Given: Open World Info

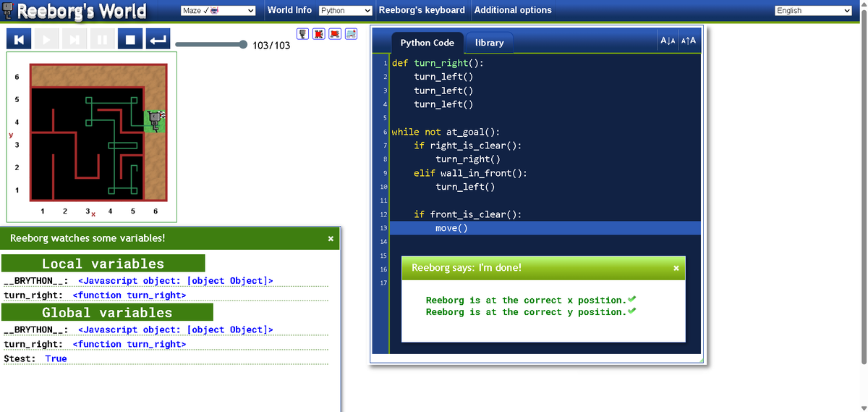Looking at the screenshot, I should tap(289, 10).
